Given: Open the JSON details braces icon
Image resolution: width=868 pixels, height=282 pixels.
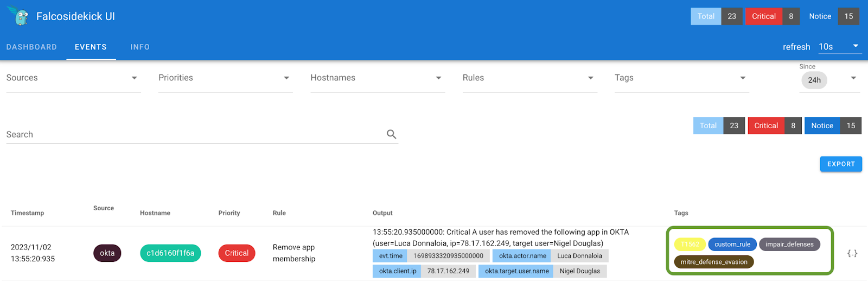Looking at the screenshot, I should click(x=852, y=253).
